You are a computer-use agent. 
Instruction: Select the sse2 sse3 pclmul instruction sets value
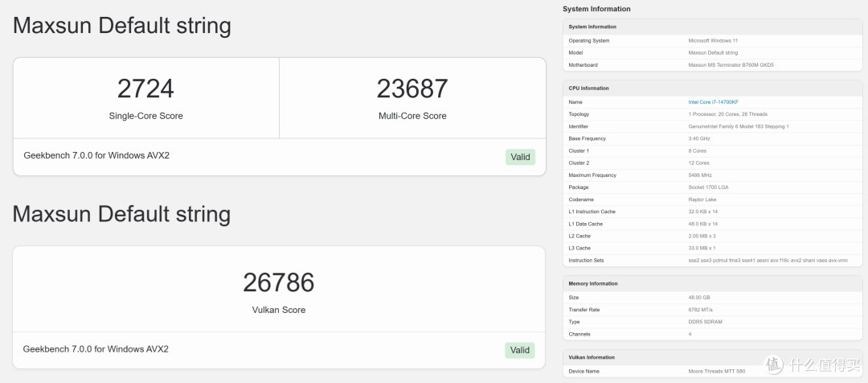tap(768, 261)
